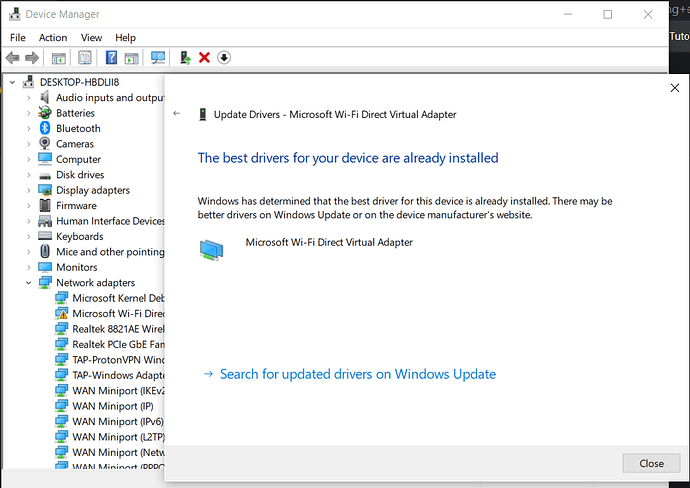
Task: Click the Device Manager title bar icon
Action: pos(15,14)
